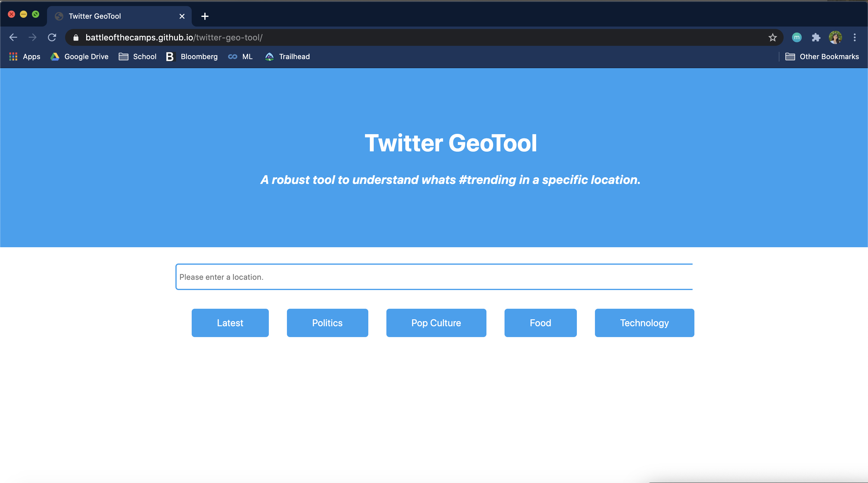
Task: Open the Extensions puzzle icon
Action: [816, 37]
